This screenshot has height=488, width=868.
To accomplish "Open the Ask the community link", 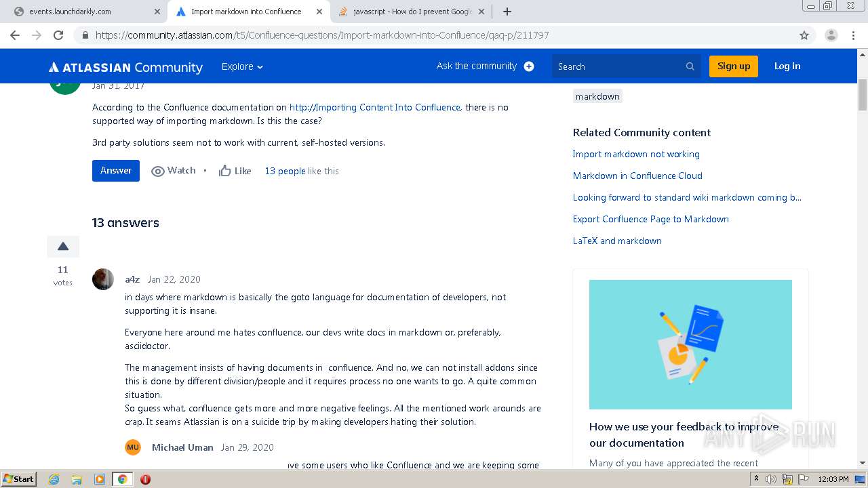I will (x=477, y=66).
